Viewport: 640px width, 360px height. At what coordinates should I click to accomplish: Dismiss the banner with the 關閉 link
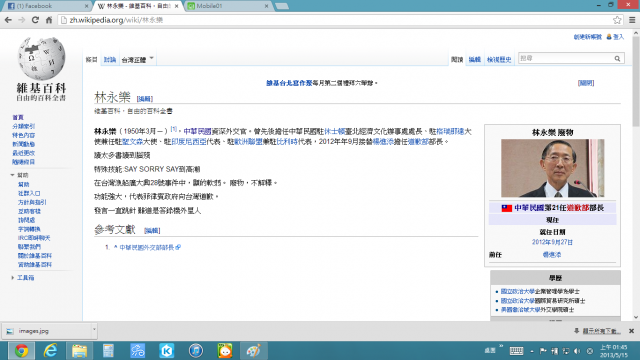tap(586, 83)
